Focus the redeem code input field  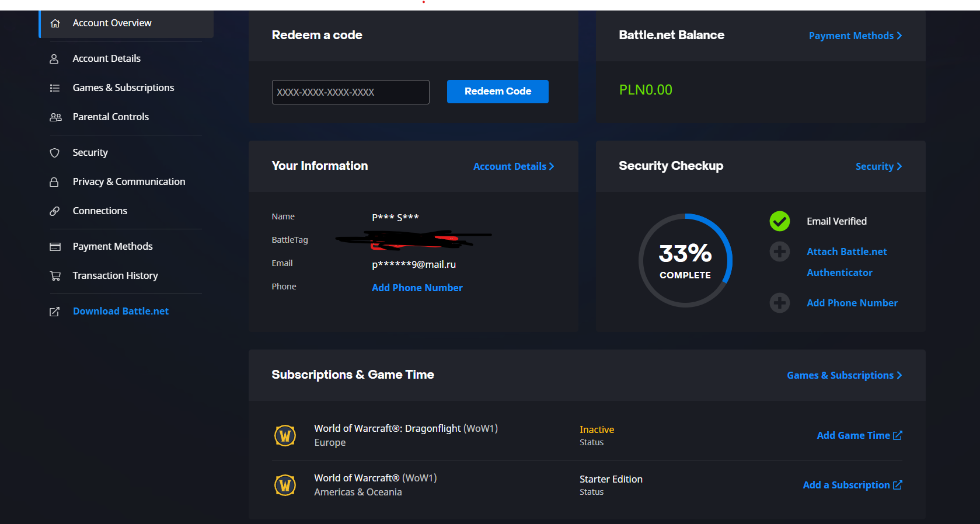[x=351, y=92]
